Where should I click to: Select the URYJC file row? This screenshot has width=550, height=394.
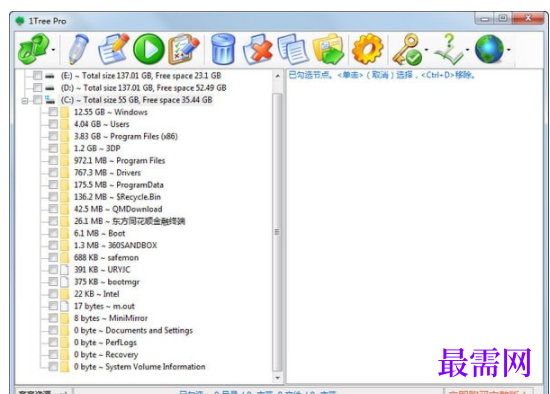[x=102, y=269]
